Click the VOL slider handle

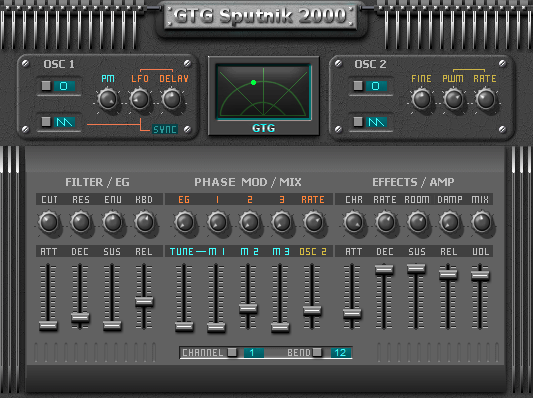point(480,275)
